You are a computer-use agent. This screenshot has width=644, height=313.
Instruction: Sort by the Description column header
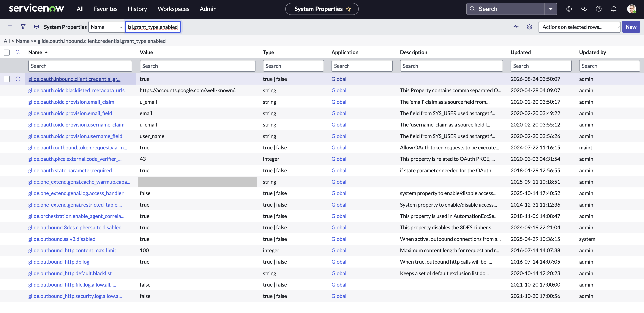(413, 53)
